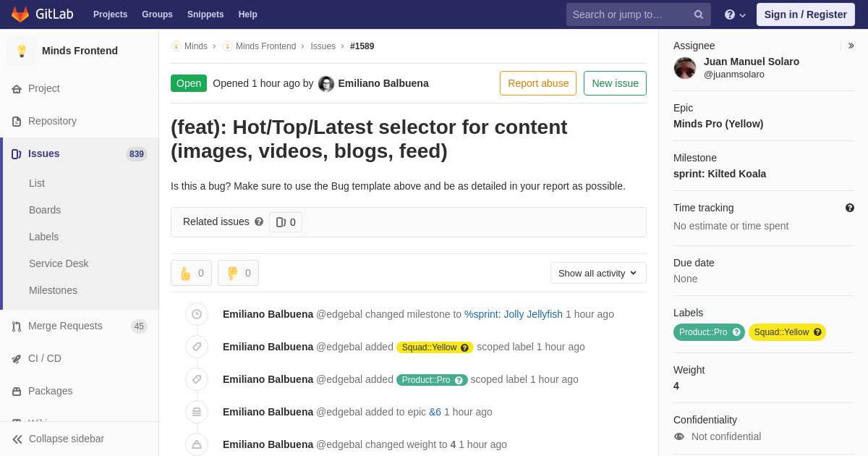Open Labels in sidebar

(x=43, y=237)
